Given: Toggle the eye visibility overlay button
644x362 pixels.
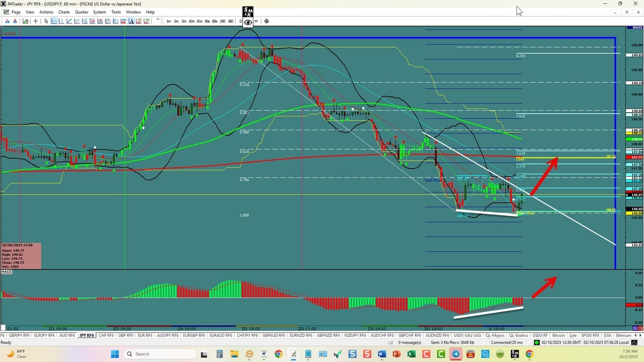Looking at the screenshot, I should [x=248, y=22].
